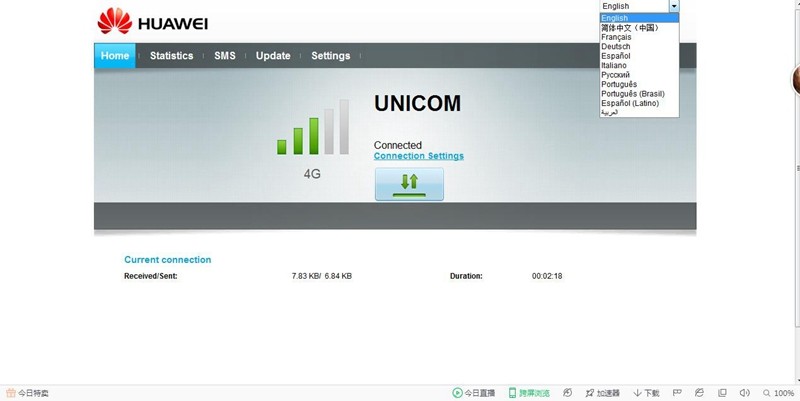Image resolution: width=800 pixels, height=401 pixels.
Task: Go to the Update tab
Action: (273, 56)
